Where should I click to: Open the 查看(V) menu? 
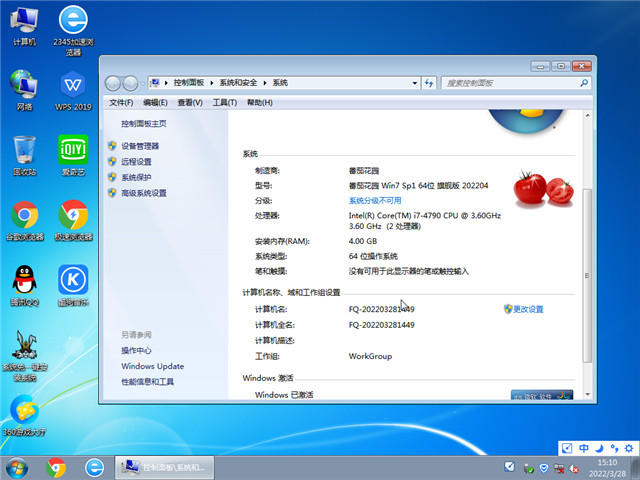(x=190, y=102)
